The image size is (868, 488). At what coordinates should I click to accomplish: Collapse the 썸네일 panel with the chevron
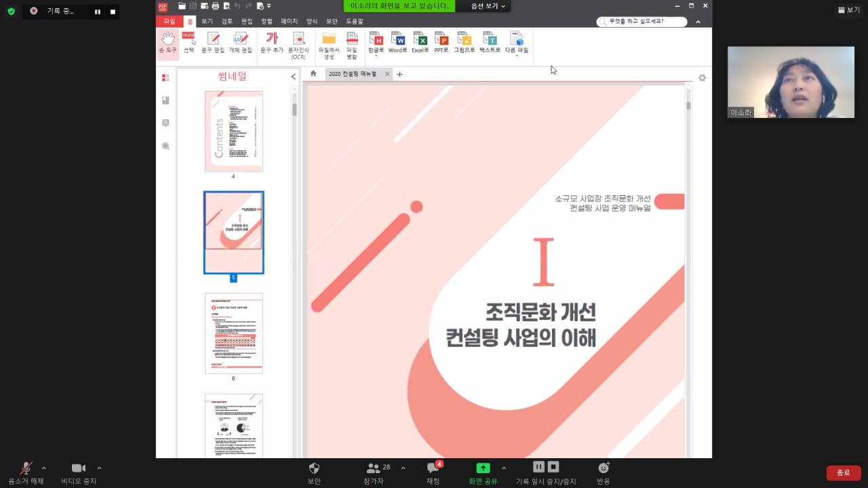click(x=293, y=77)
